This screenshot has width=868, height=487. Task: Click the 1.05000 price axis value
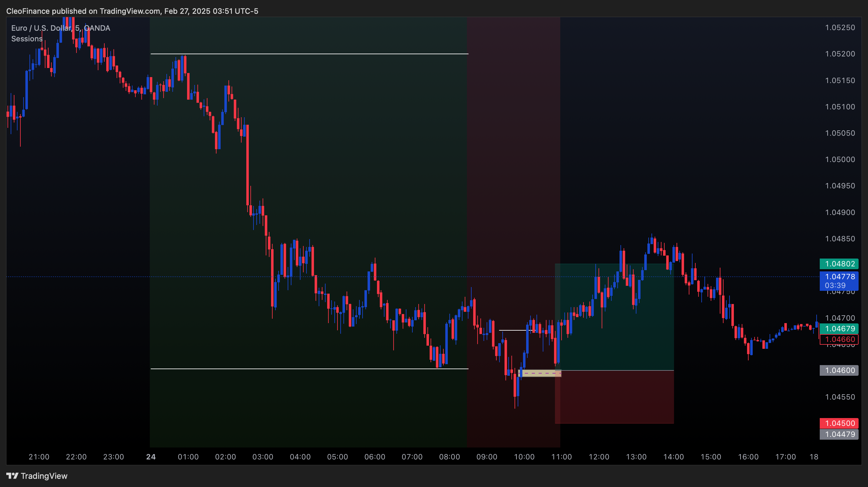pos(840,160)
